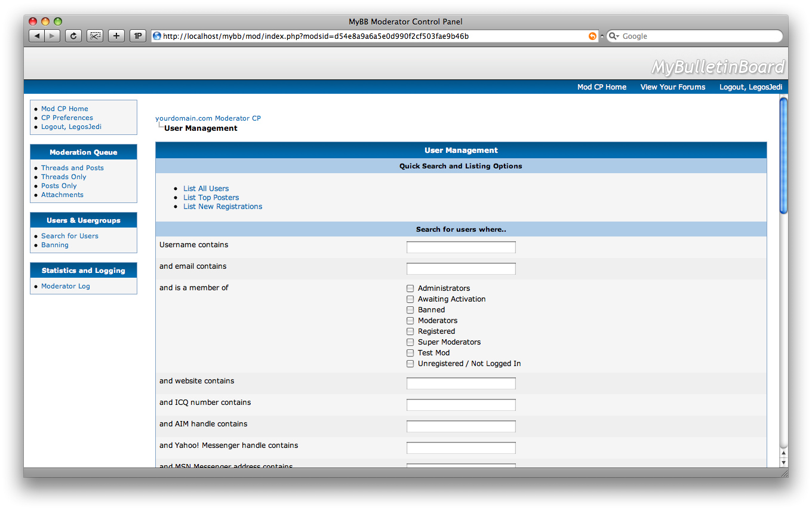The width and height of the screenshot is (812, 510).
Task: Click the website contains input field
Action: click(461, 383)
